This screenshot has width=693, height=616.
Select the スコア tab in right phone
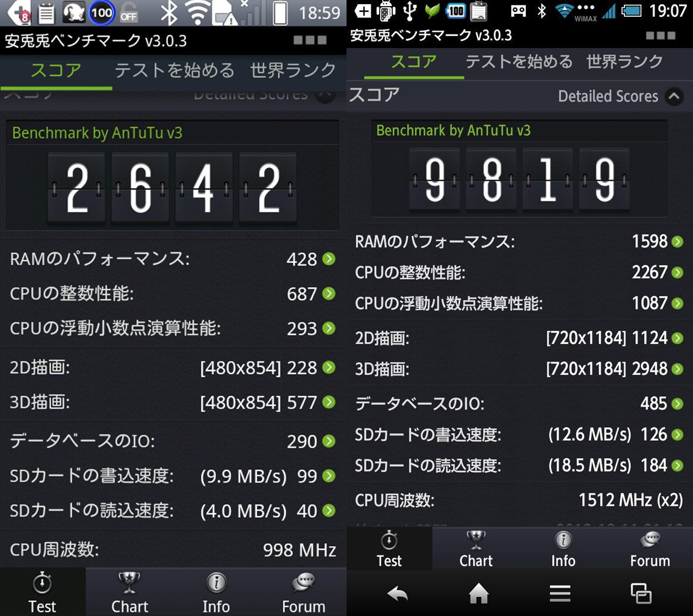pos(414,62)
